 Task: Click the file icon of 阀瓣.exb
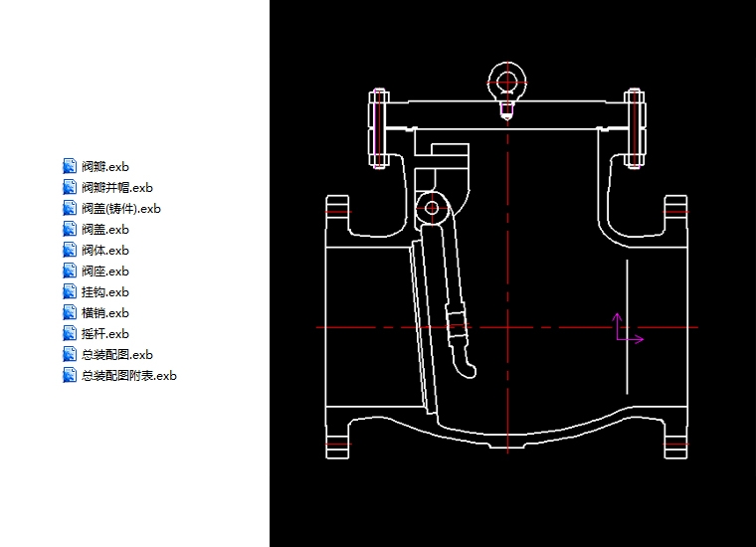click(x=69, y=166)
